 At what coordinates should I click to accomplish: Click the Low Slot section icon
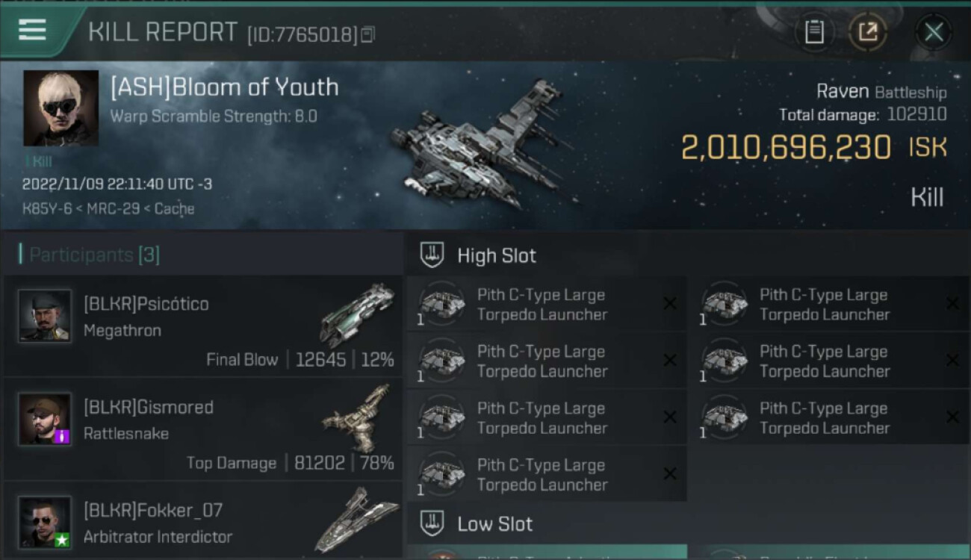click(432, 523)
